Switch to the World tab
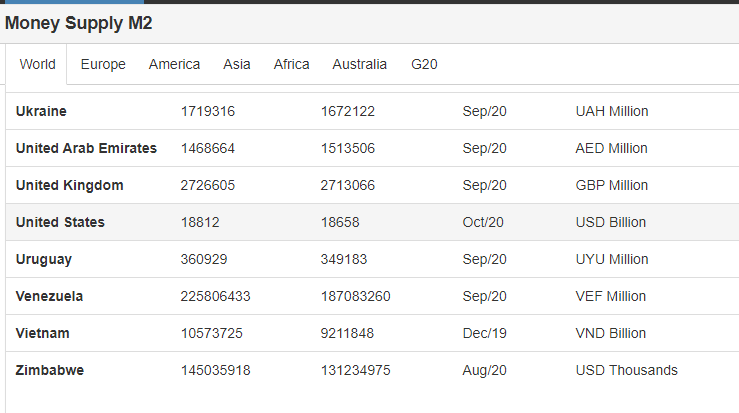The height and width of the screenshot is (413, 739). (37, 64)
